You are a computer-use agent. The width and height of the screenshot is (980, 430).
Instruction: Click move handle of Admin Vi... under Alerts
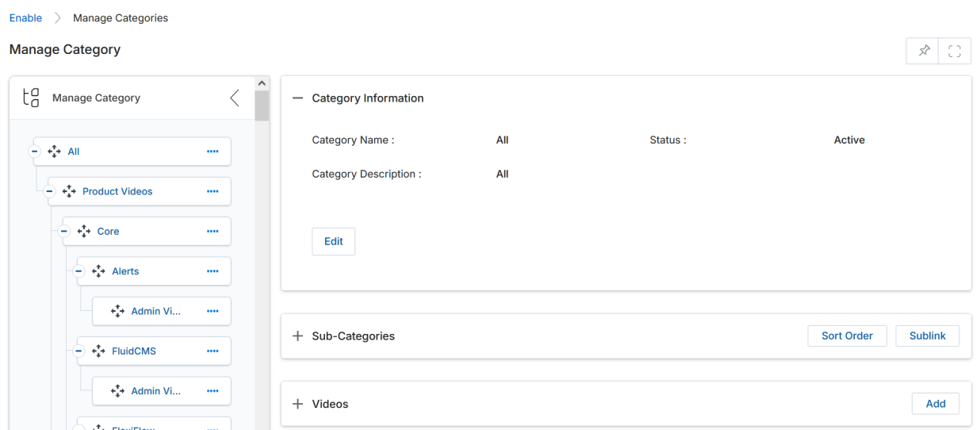(117, 311)
